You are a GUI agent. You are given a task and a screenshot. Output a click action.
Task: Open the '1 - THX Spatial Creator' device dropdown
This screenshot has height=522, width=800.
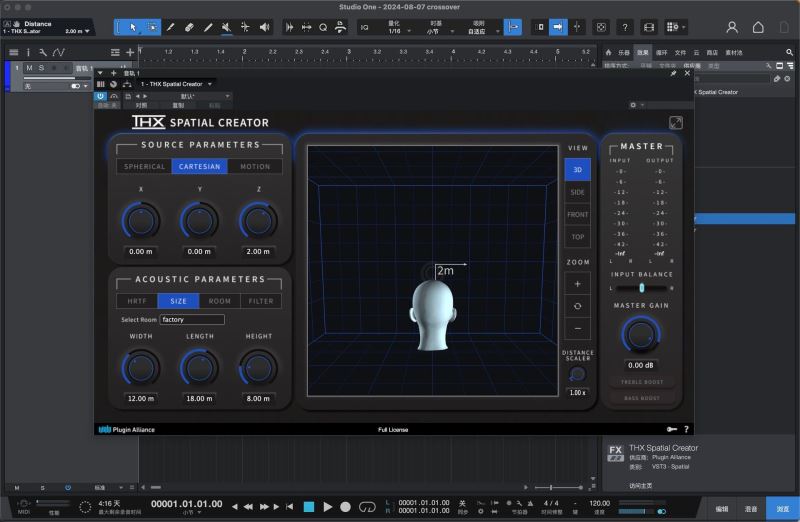[x=210, y=84]
